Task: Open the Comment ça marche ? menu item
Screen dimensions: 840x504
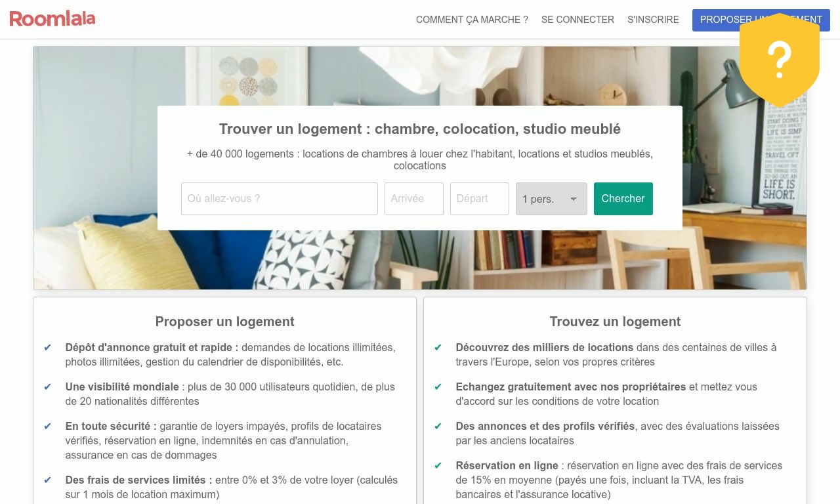Action: pyautogui.click(x=472, y=20)
